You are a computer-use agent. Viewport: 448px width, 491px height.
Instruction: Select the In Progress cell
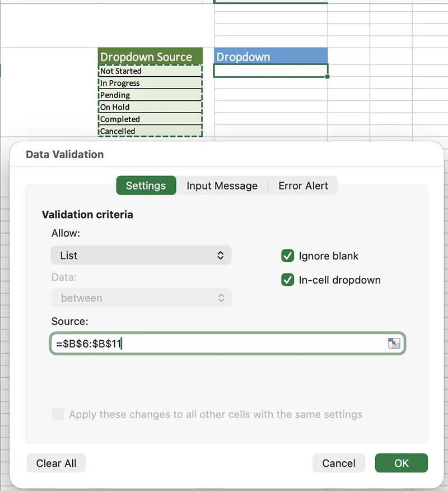click(150, 83)
